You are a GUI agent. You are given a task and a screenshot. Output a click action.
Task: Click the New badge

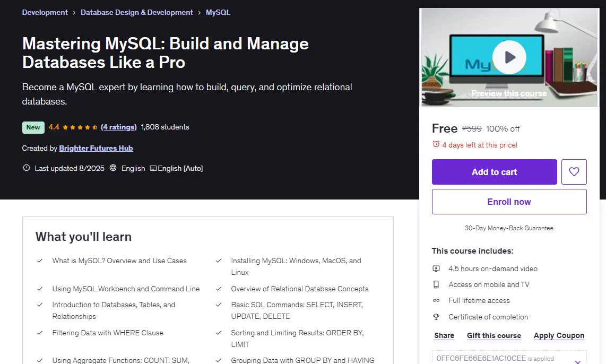click(33, 127)
